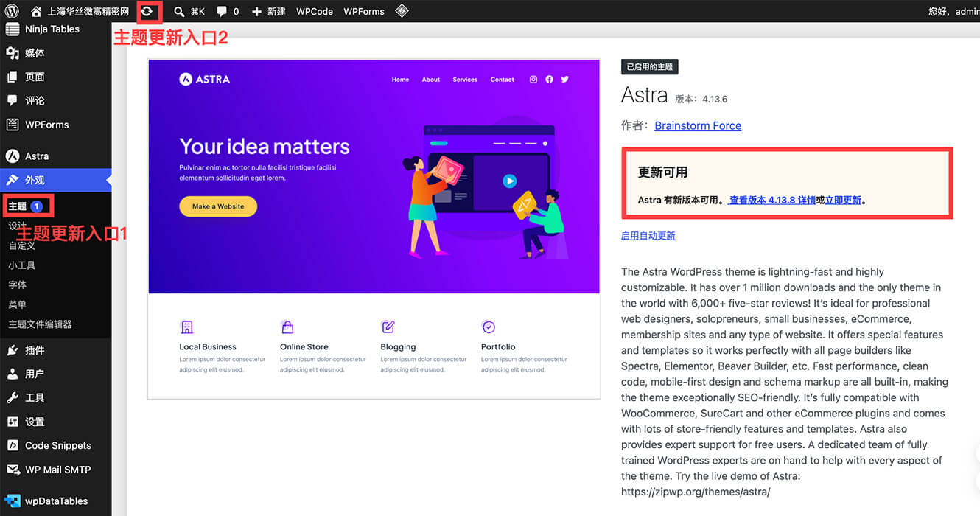
Task: Click the 评论 comments icon in sidebar
Action: pos(13,100)
